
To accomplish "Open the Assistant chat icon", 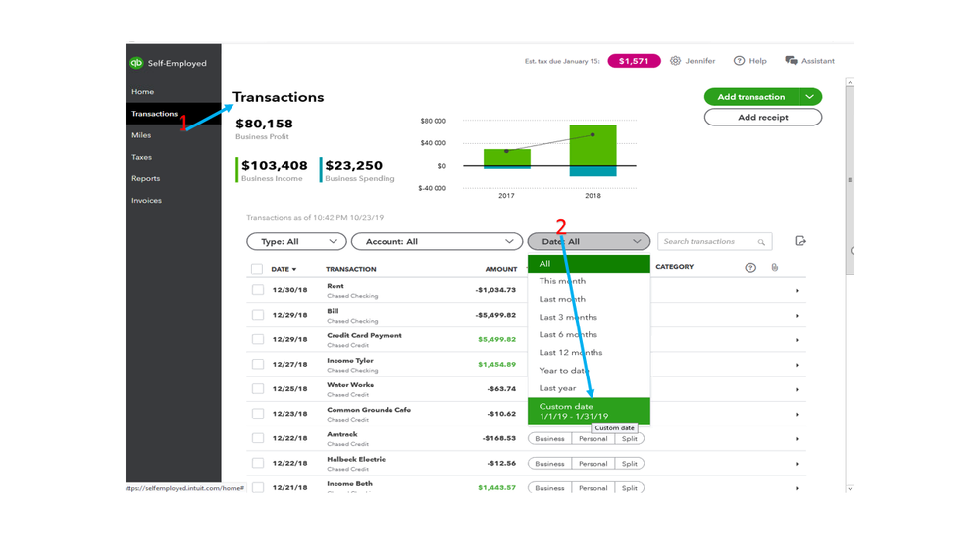I will pos(791,61).
